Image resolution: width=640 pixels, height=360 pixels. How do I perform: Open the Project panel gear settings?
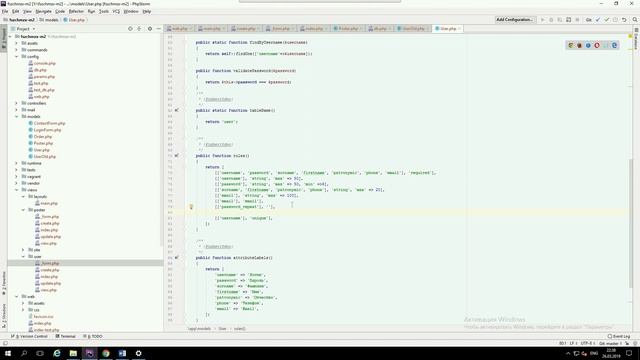(x=150, y=29)
